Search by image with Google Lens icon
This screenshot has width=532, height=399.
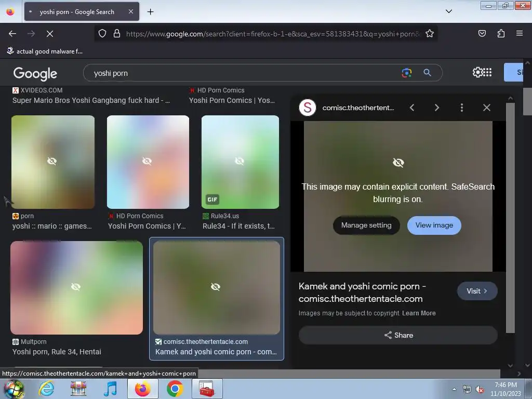406,73
